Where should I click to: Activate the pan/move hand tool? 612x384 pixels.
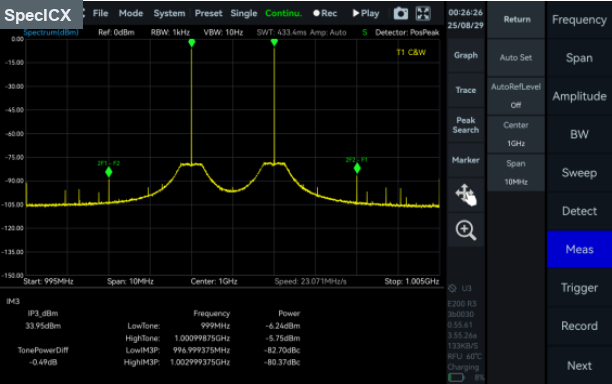[x=466, y=195]
